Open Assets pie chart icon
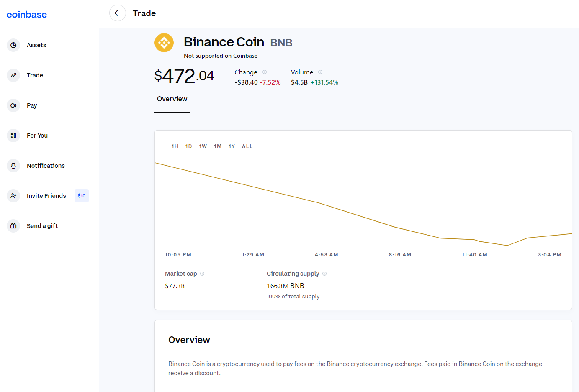This screenshot has height=392, width=579. click(x=13, y=45)
